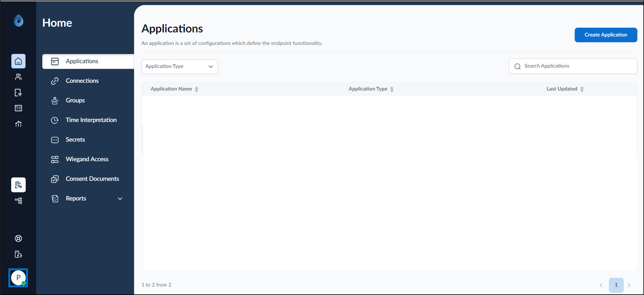Open the profile avatar labeled P
The width and height of the screenshot is (644, 295).
click(x=18, y=278)
